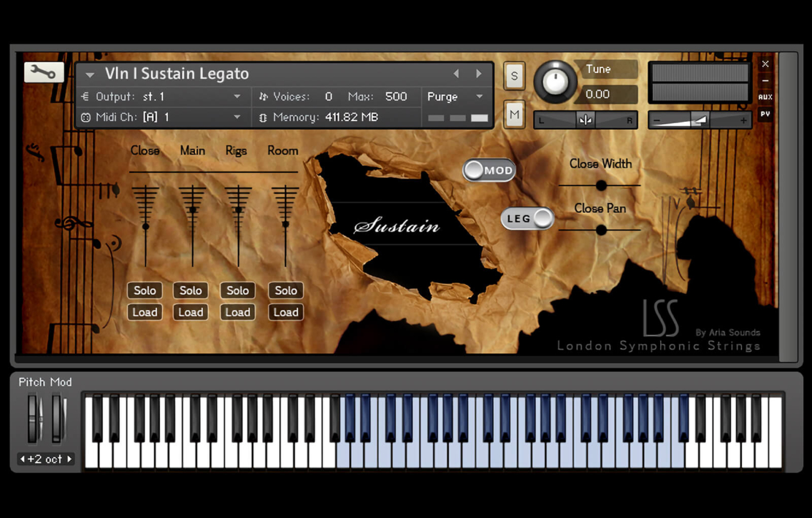Click the PV button
The width and height of the screenshot is (812, 518).
coord(765,114)
